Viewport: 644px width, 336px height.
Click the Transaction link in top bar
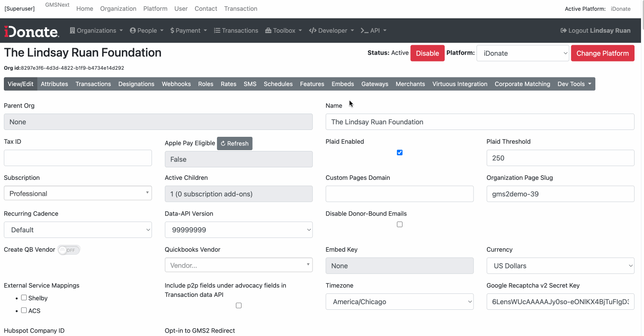tap(241, 9)
